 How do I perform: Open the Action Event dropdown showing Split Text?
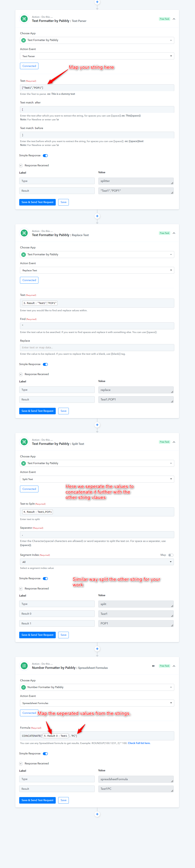click(x=97, y=479)
